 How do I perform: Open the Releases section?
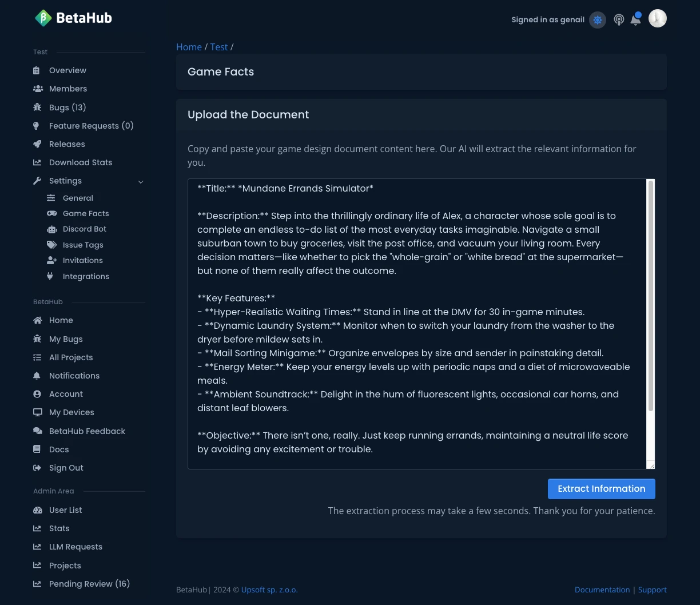(67, 144)
